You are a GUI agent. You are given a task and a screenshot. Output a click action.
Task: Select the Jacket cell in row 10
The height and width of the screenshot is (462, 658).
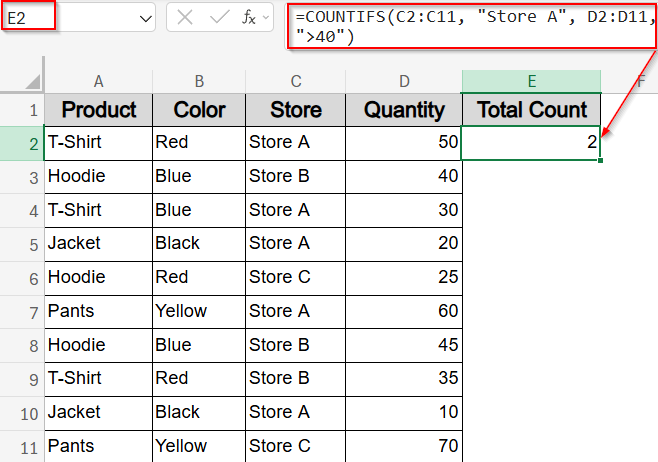point(99,413)
